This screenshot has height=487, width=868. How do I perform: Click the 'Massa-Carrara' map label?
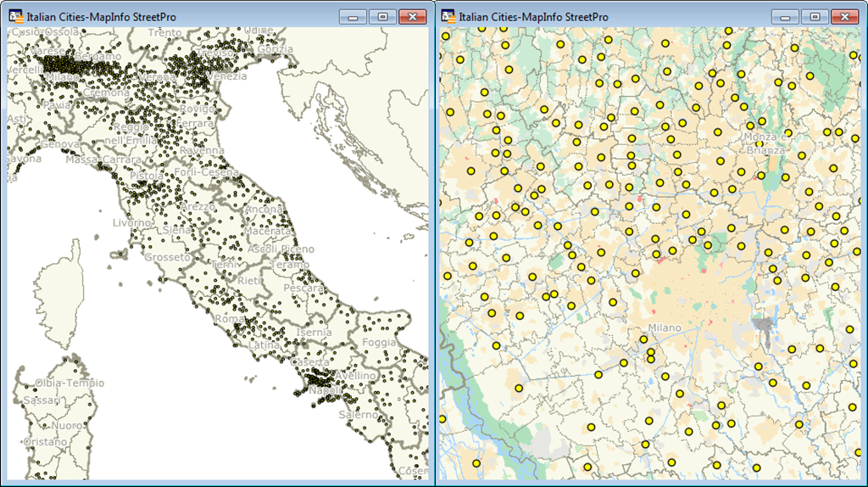point(103,160)
